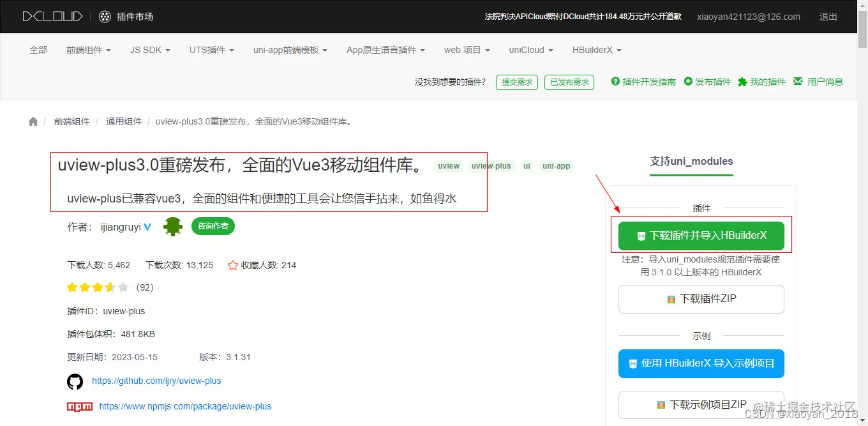The width and height of the screenshot is (868, 426).
Task: Click 使用 HBuilderX 导入示例项目 button
Action: [701, 363]
